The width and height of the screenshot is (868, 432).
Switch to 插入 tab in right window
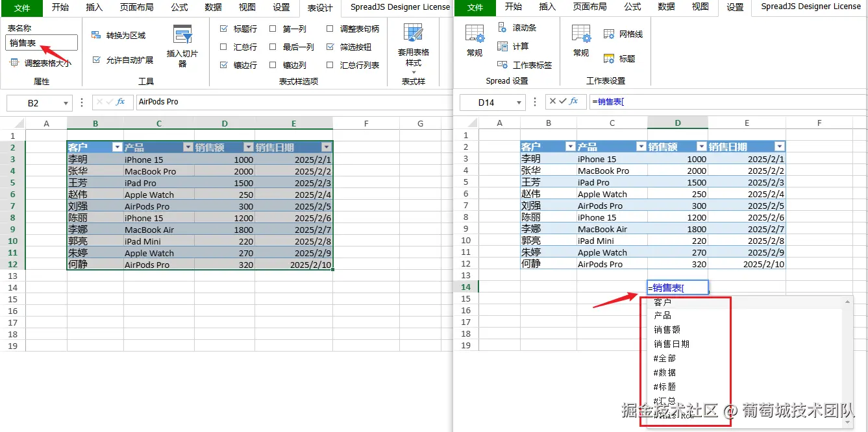point(547,7)
